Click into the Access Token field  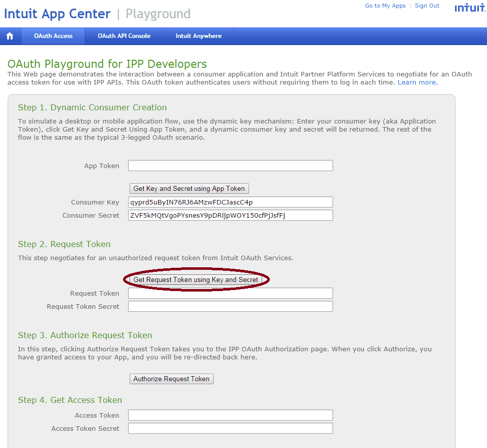pos(230,416)
